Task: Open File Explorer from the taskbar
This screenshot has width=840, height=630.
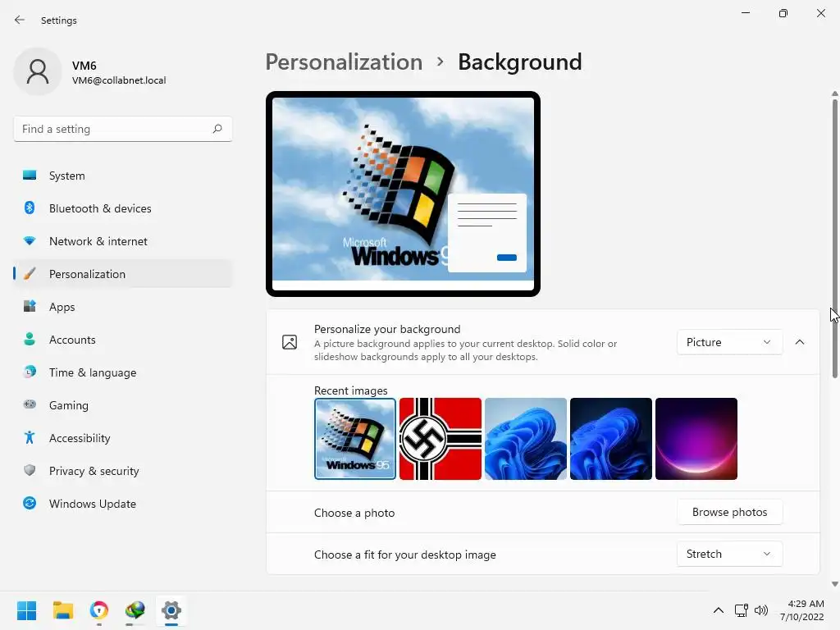Action: click(62, 610)
